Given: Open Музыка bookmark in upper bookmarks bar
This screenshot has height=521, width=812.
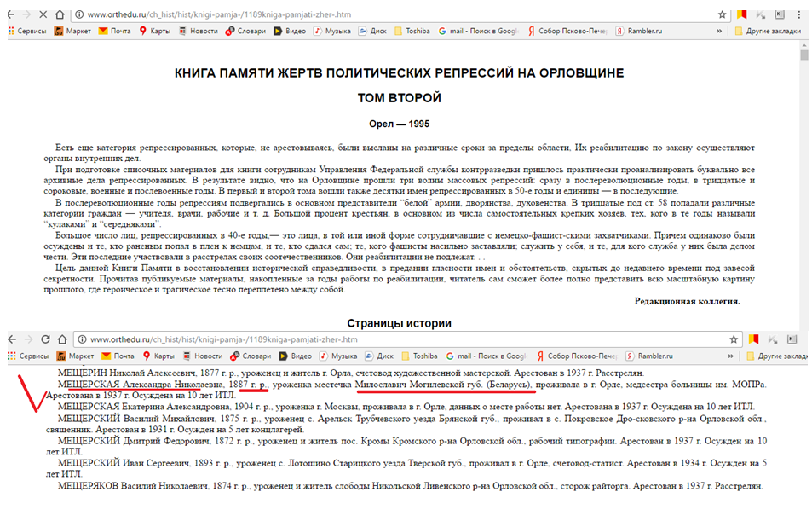Looking at the screenshot, I should pyautogui.click(x=332, y=31).
